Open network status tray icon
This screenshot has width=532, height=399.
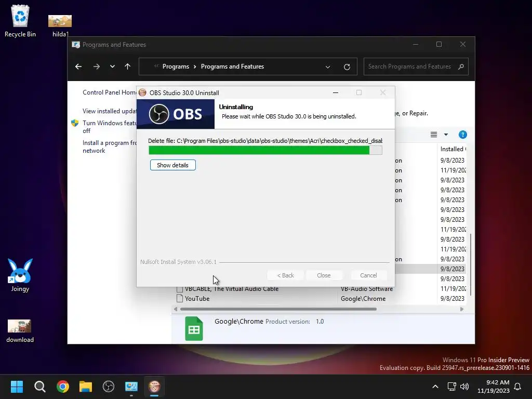(x=451, y=387)
